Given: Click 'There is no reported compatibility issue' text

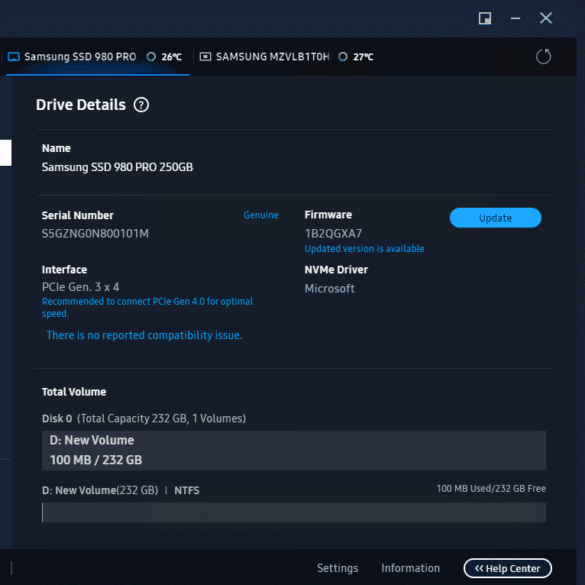Looking at the screenshot, I should tap(144, 335).
